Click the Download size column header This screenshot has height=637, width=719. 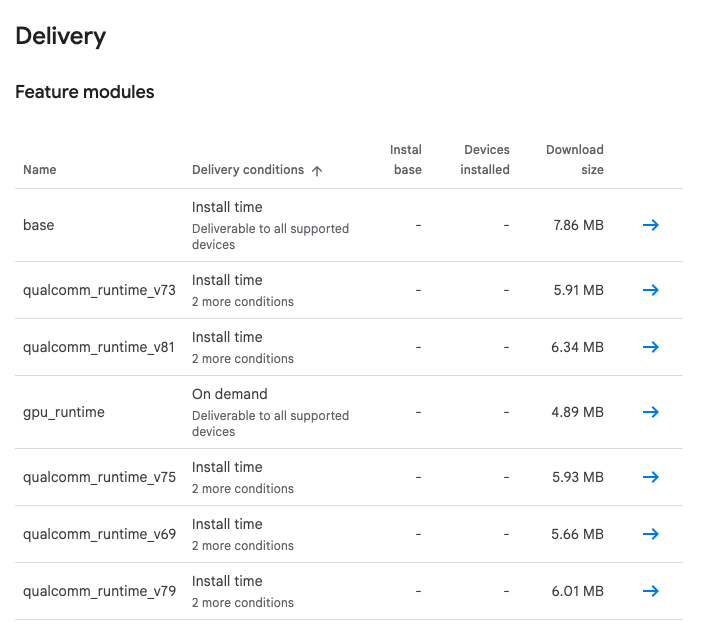[575, 160]
